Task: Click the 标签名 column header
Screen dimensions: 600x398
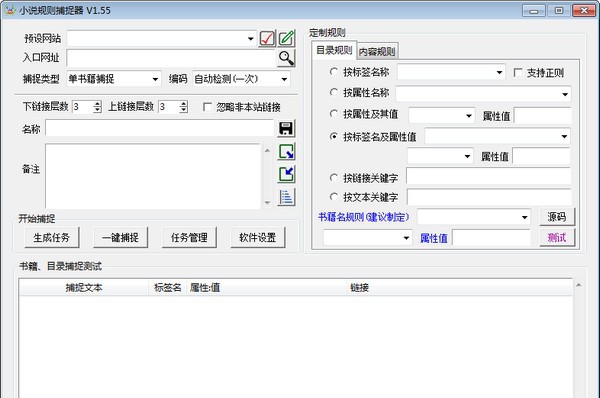Action: [x=168, y=288]
